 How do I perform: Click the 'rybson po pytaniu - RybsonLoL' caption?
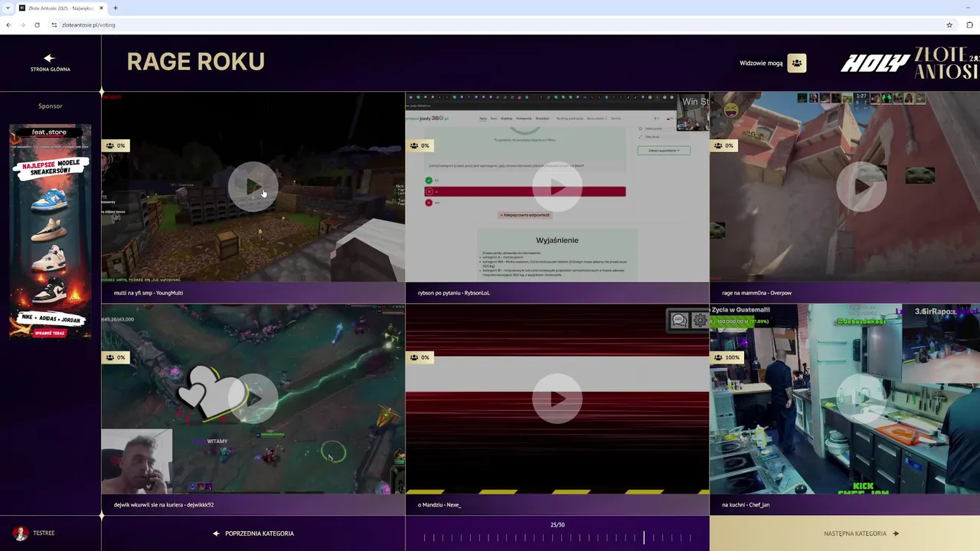[x=454, y=292]
